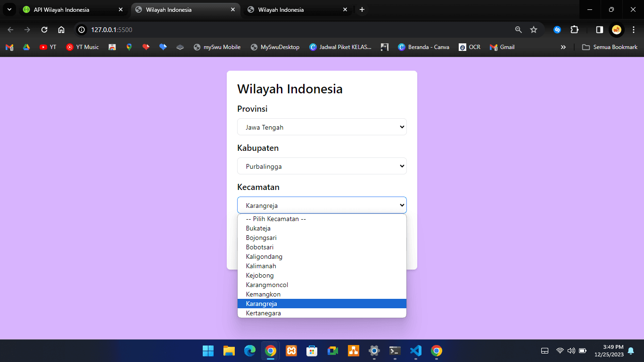The height and width of the screenshot is (362, 644).
Task: Open the Google Drive bookmark shortcut
Action: [27, 47]
